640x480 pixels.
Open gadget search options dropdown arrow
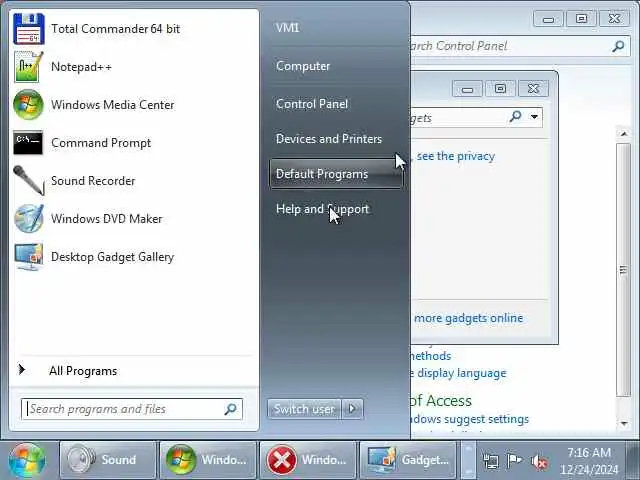coord(534,117)
